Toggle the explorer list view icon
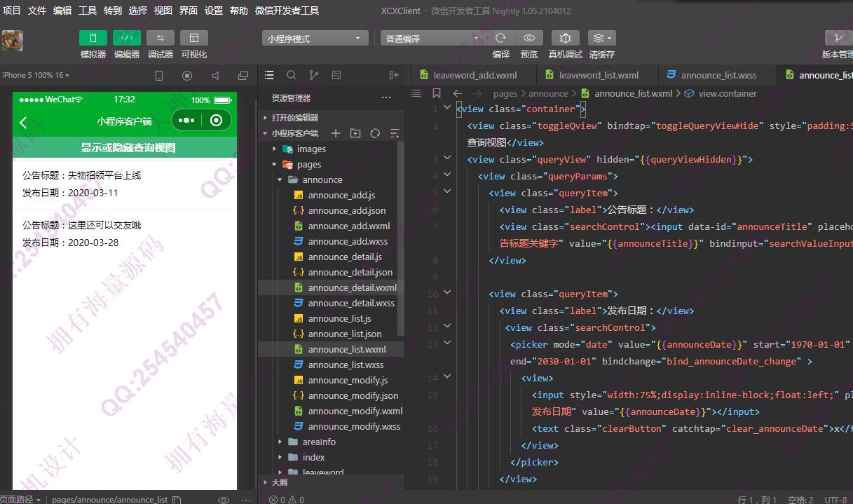Viewport: 853px width, 504px height. [270, 75]
